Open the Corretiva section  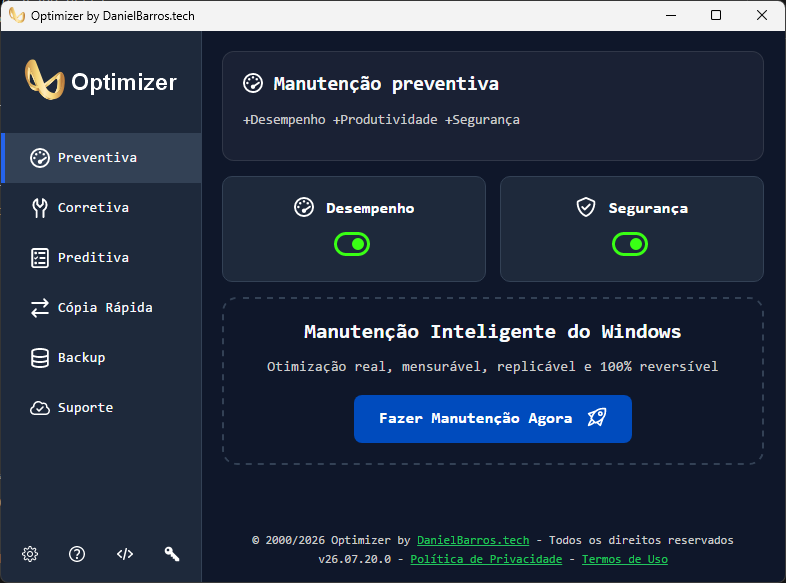coord(101,208)
